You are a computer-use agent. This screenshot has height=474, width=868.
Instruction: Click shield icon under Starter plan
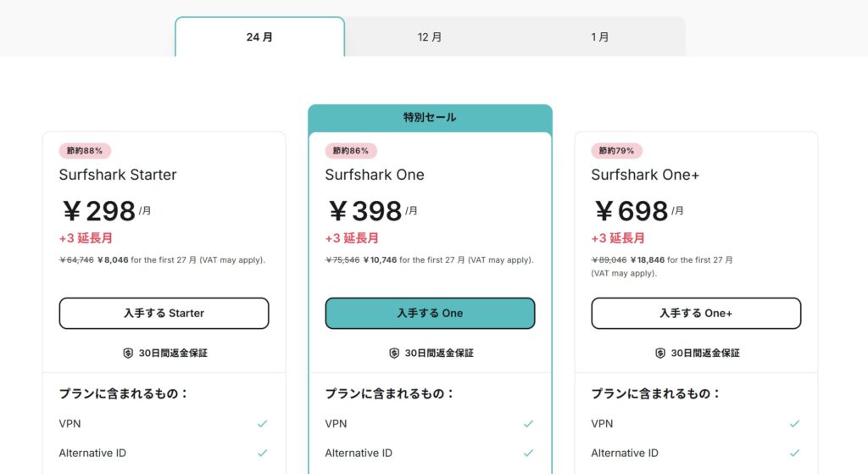[x=128, y=353]
